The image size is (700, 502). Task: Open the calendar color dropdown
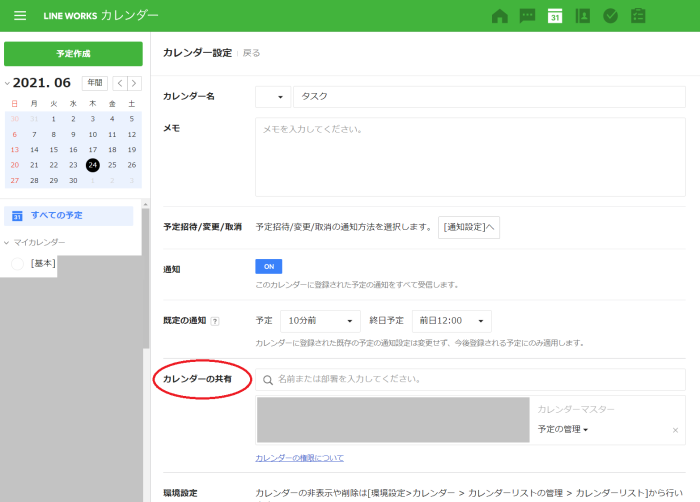tap(273, 97)
